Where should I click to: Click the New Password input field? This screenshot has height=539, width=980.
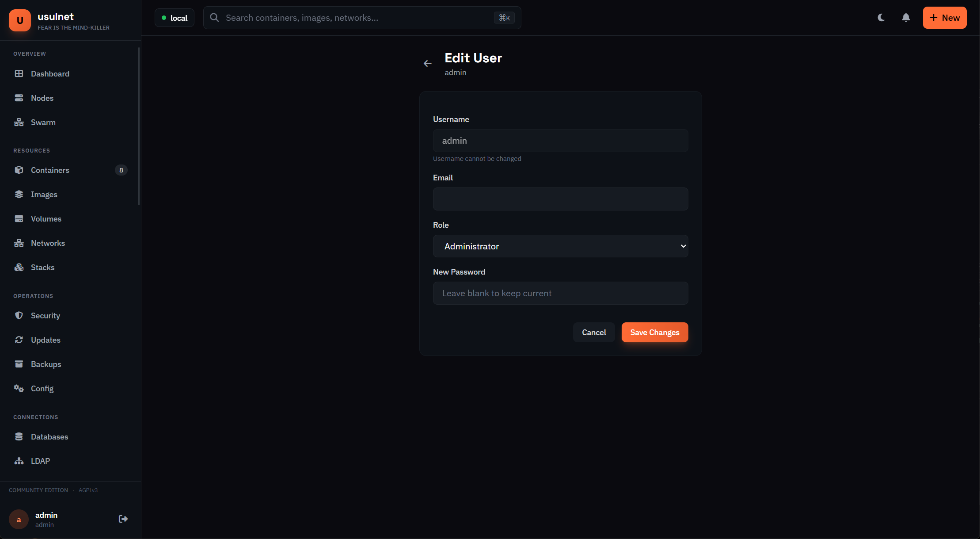click(560, 293)
